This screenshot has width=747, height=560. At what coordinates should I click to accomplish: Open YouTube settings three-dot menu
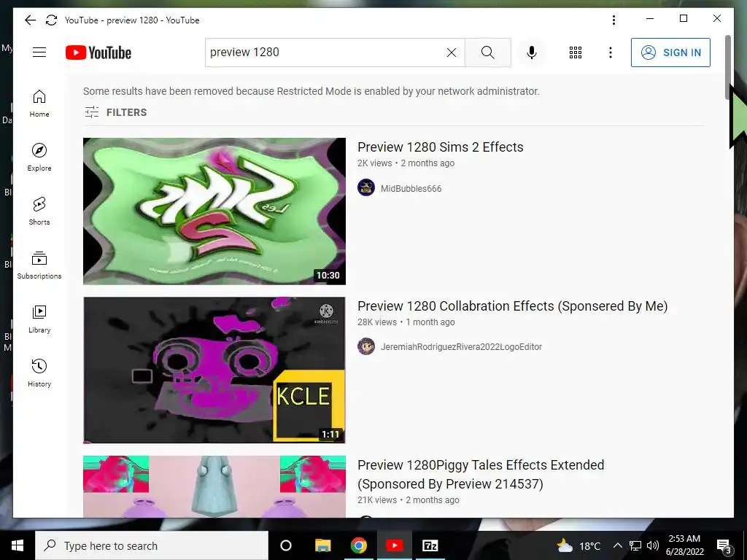point(611,52)
